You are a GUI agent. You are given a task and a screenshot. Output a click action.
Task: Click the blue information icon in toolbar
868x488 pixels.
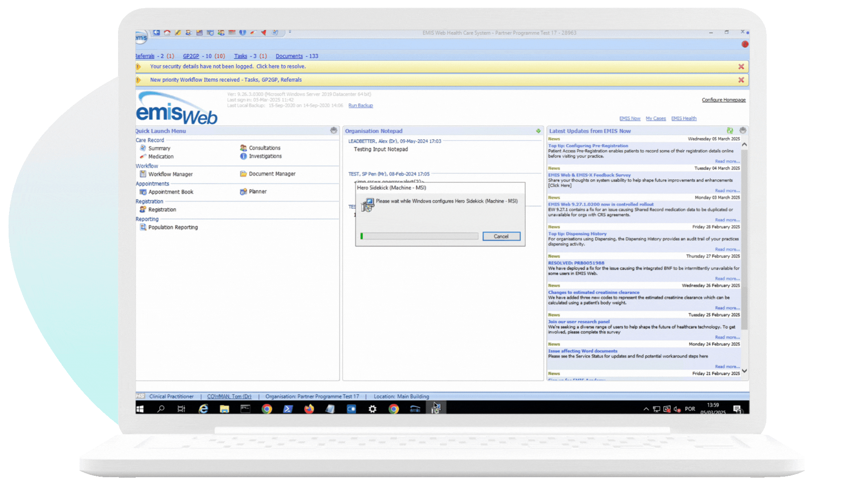tap(243, 33)
